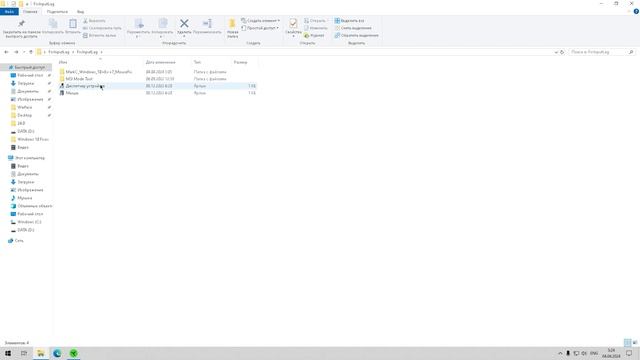Click the volume icon in system tray

pyautogui.click(x=584, y=353)
